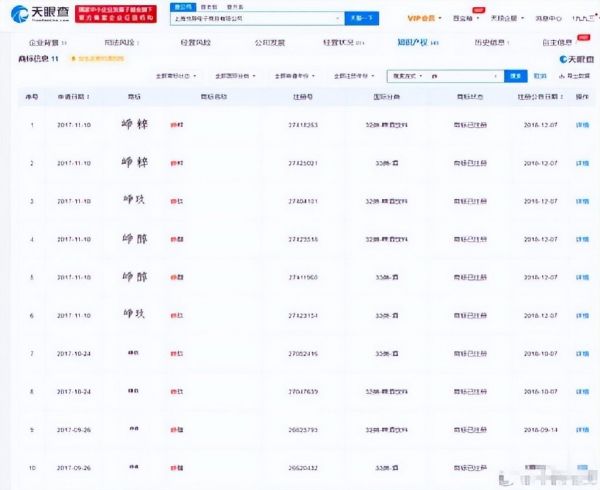The image size is (600, 490).
Task: Click 取消 next to the search button
Action: [x=540, y=76]
